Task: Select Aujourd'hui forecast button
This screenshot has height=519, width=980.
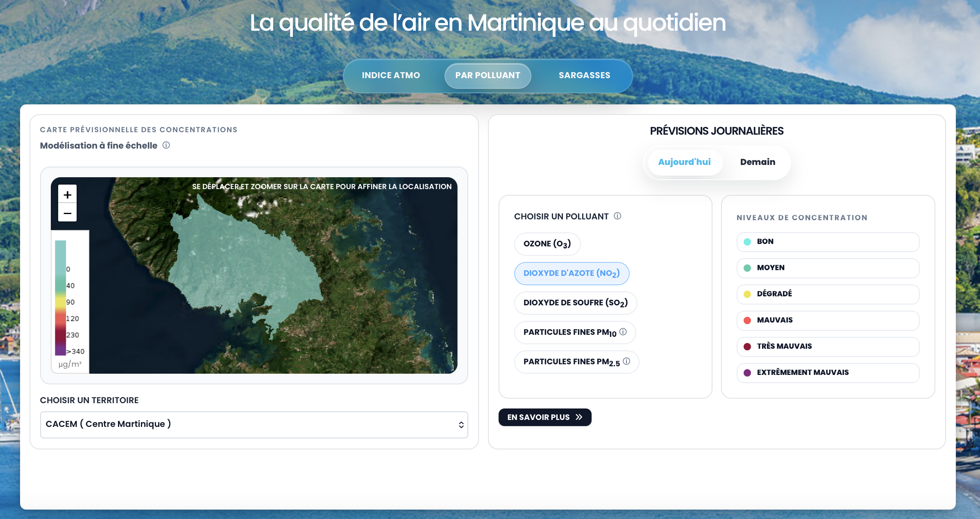Action: click(x=684, y=162)
